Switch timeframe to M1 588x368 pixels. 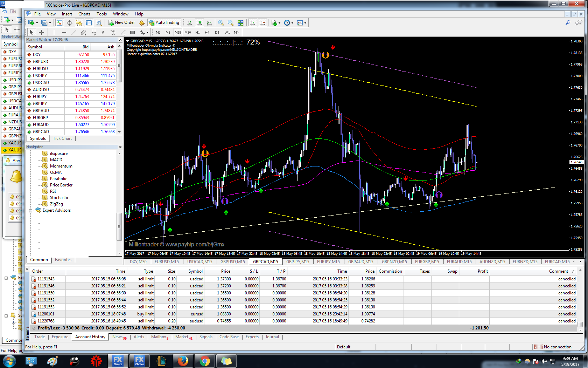pos(158,32)
